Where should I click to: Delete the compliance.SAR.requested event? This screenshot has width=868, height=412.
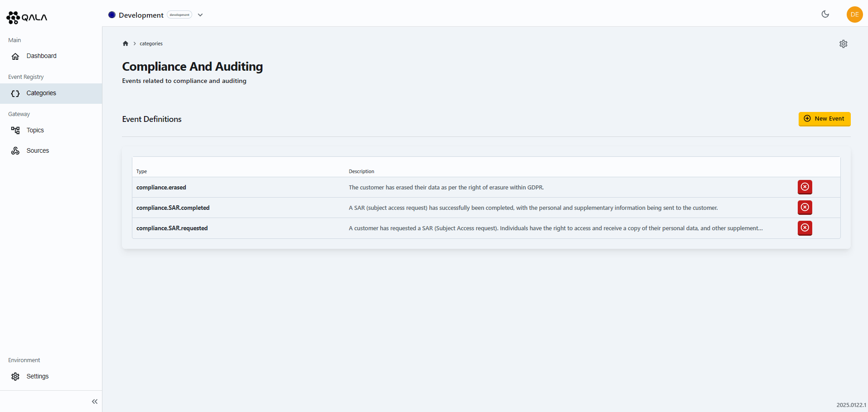click(x=805, y=228)
